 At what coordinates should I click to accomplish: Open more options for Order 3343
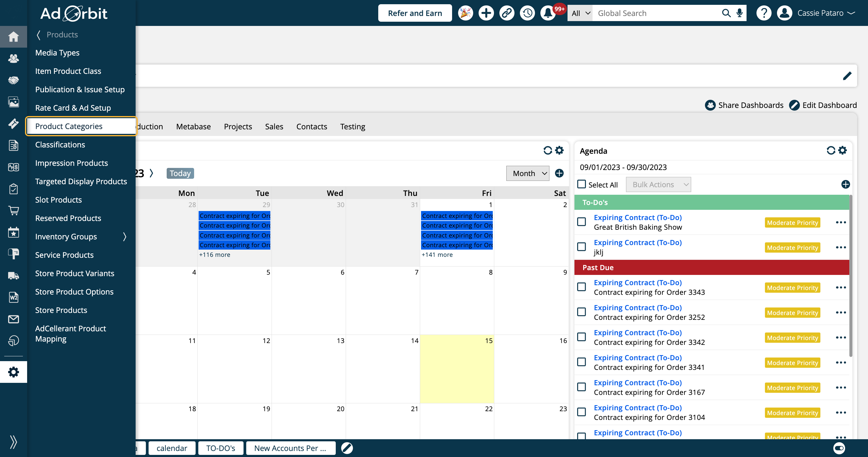pyautogui.click(x=841, y=288)
